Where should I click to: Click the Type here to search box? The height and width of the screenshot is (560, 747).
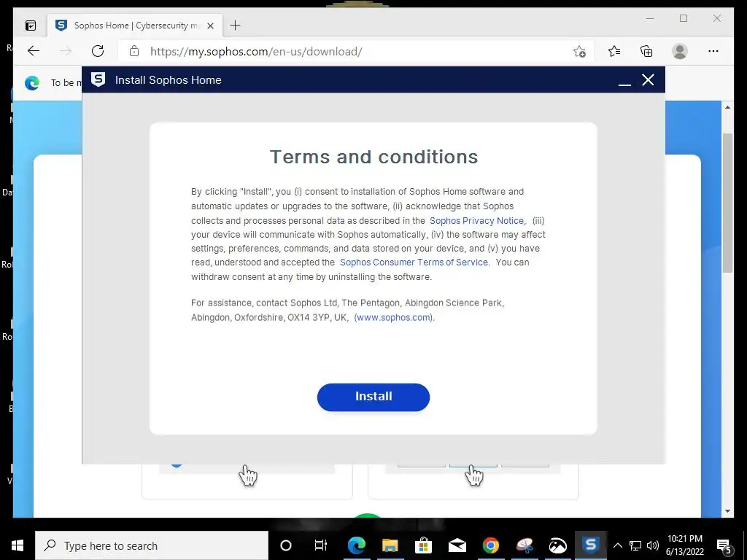pyautogui.click(x=152, y=545)
